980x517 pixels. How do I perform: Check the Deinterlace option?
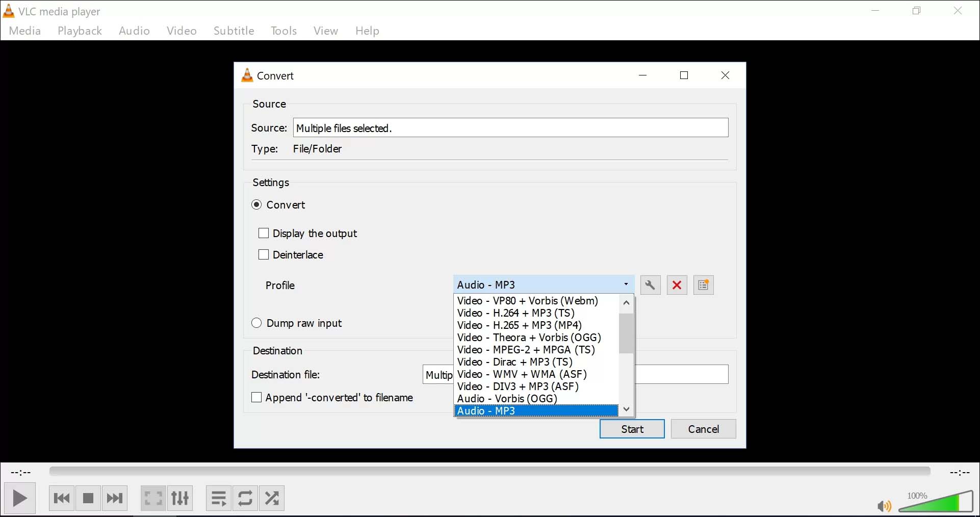click(264, 255)
